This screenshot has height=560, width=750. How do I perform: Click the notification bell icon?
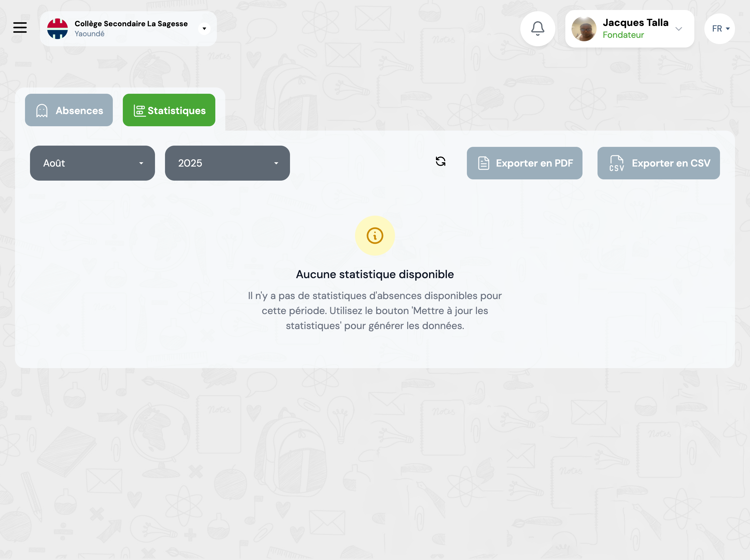coord(537,28)
